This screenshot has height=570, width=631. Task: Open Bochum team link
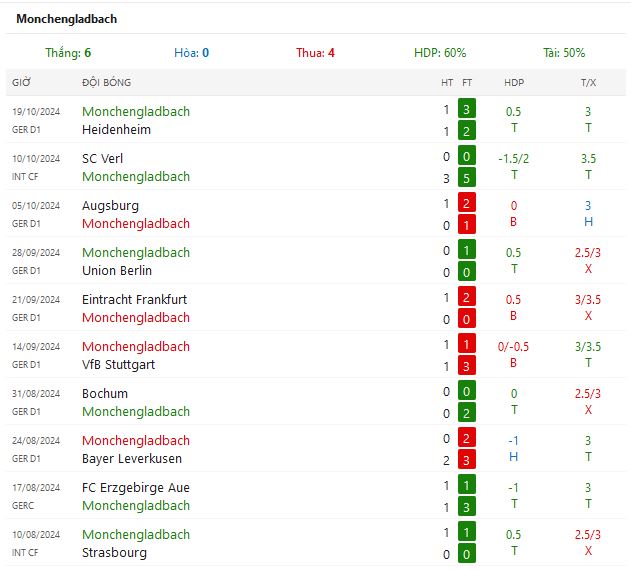point(105,394)
